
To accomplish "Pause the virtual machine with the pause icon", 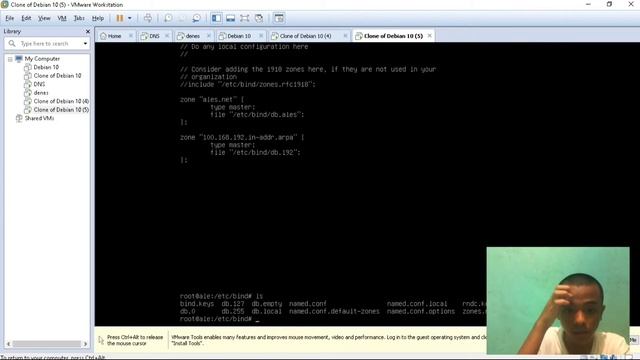I will click(120, 18).
